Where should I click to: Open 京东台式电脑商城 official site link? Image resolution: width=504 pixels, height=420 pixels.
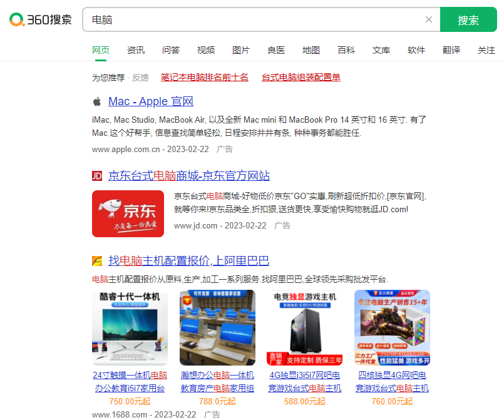coord(188,176)
